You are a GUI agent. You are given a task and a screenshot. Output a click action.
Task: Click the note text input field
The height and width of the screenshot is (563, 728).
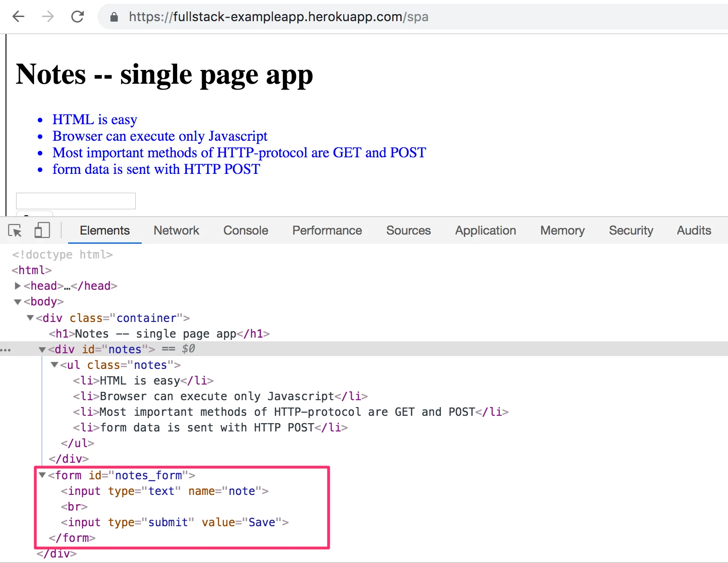click(x=76, y=201)
